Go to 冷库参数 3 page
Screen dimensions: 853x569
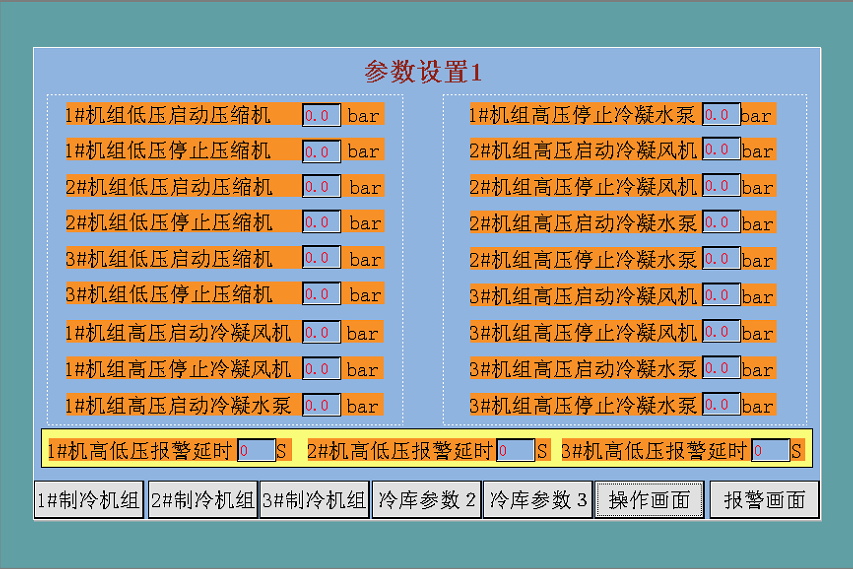pyautogui.click(x=537, y=499)
